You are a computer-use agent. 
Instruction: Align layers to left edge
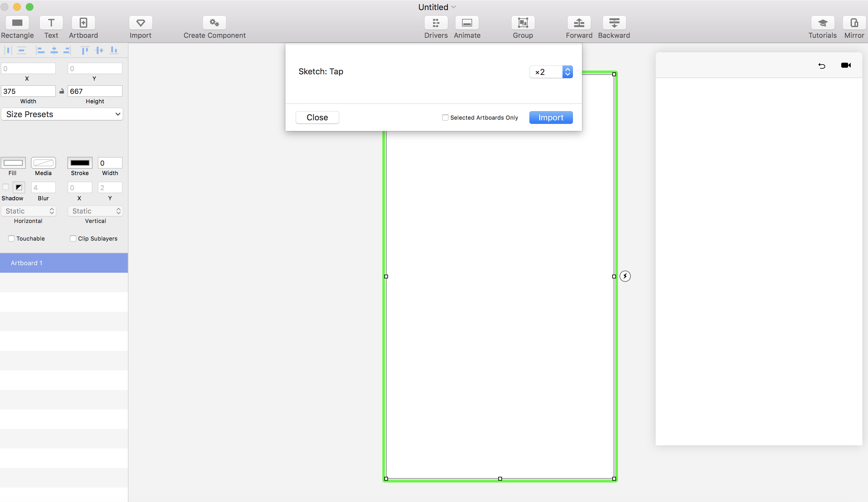[40, 51]
